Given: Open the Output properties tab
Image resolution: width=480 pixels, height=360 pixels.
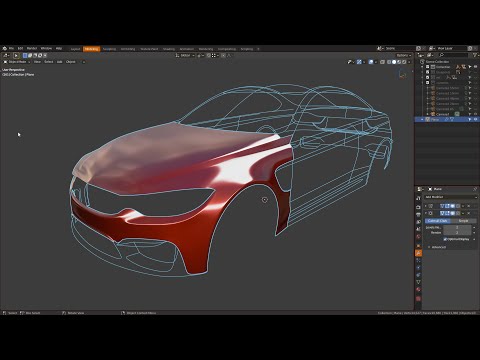Looking at the screenshot, I should tap(419, 214).
